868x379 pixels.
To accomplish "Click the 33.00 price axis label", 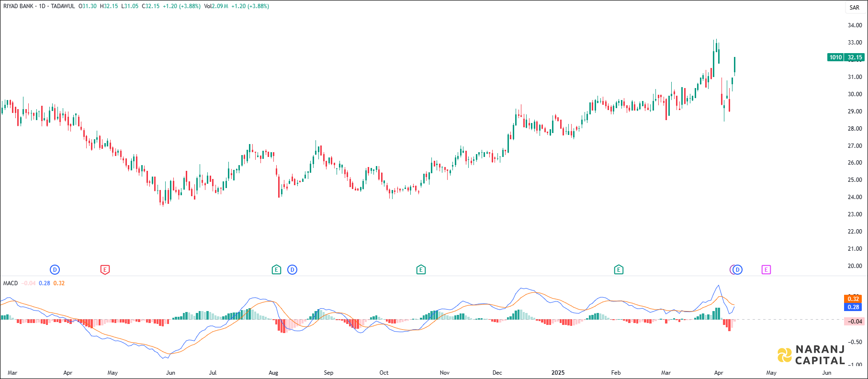I will [855, 43].
